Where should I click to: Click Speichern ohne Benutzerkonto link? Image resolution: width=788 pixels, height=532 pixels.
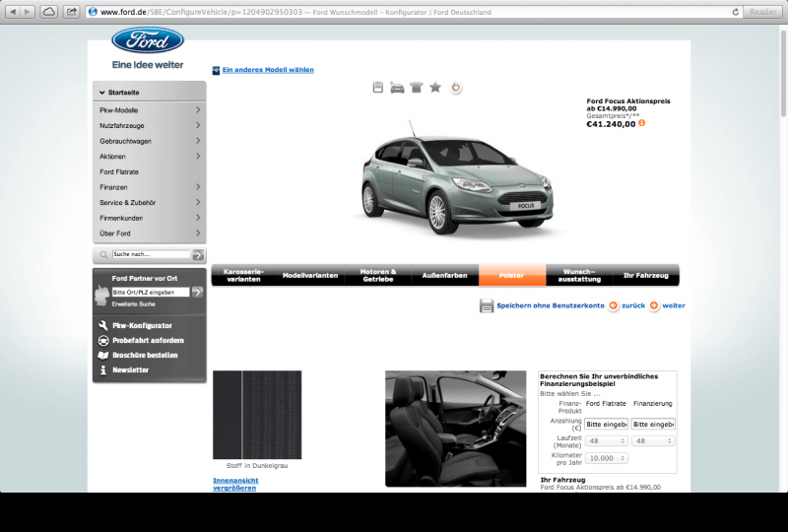551,305
